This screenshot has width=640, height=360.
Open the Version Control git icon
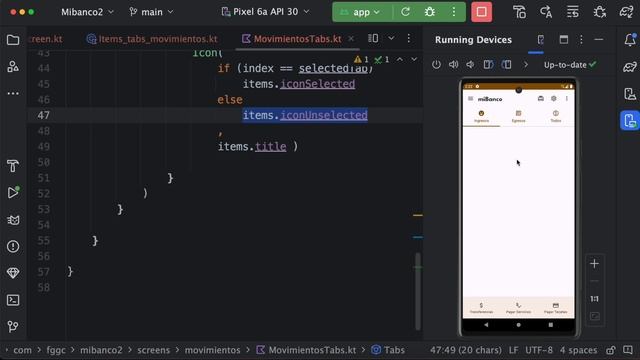point(13,327)
